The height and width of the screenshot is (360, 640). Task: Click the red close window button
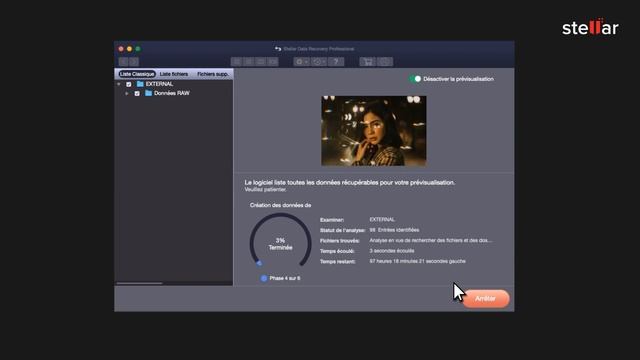coord(121,49)
